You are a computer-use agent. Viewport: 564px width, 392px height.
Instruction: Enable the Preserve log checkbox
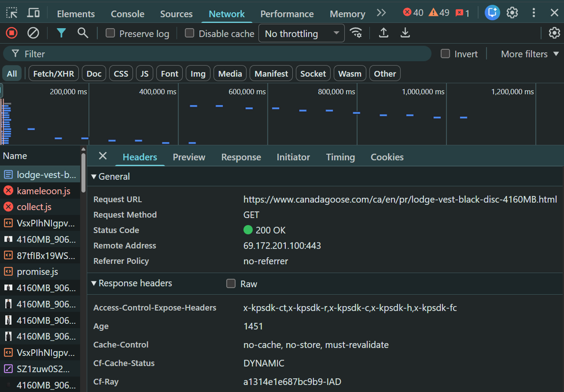[110, 33]
